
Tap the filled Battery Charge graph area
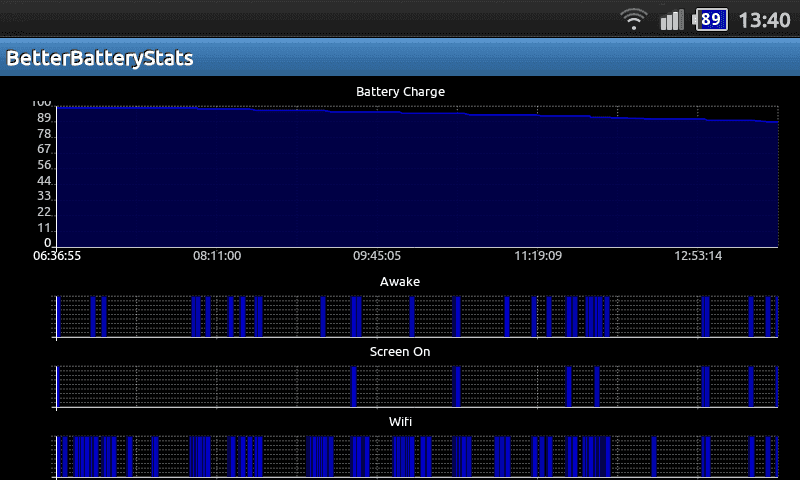417,178
